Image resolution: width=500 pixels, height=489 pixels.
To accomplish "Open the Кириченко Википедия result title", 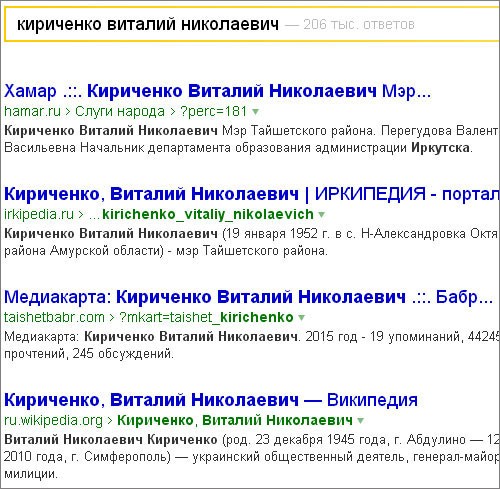I will pyautogui.click(x=211, y=400).
